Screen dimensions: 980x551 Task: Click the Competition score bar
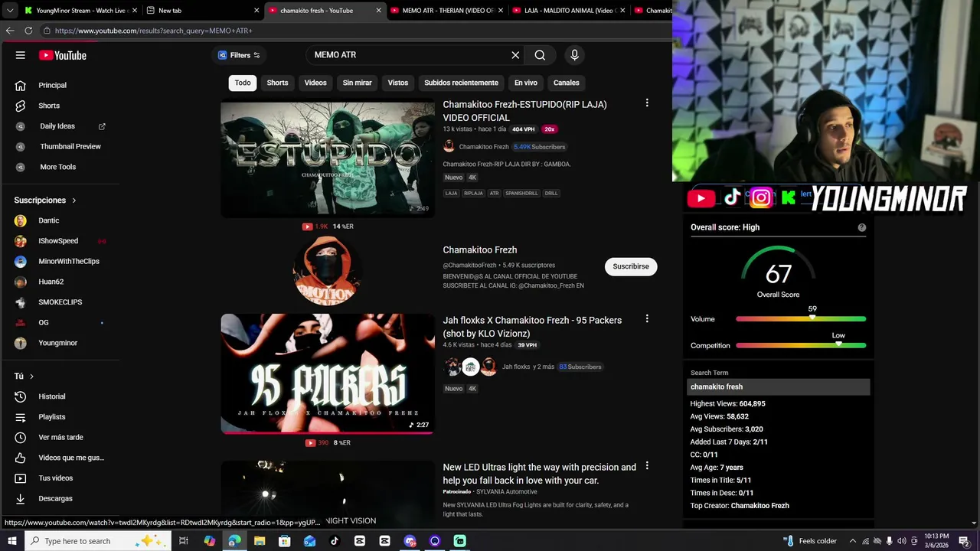pyautogui.click(x=801, y=346)
